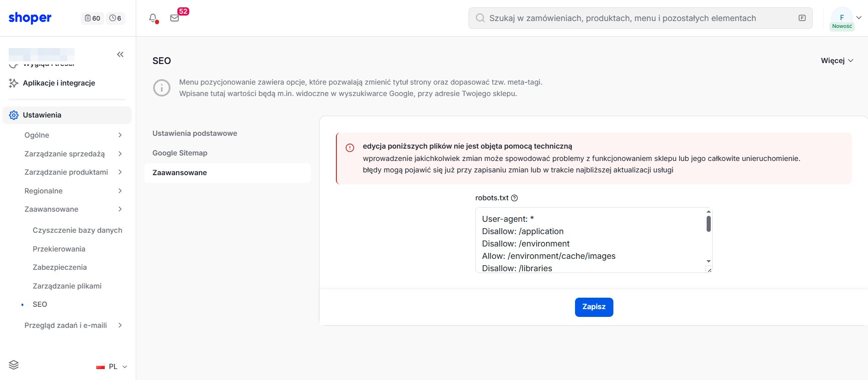Click the robots.txt scrollbar up arrow
The image size is (868, 380).
(708, 212)
